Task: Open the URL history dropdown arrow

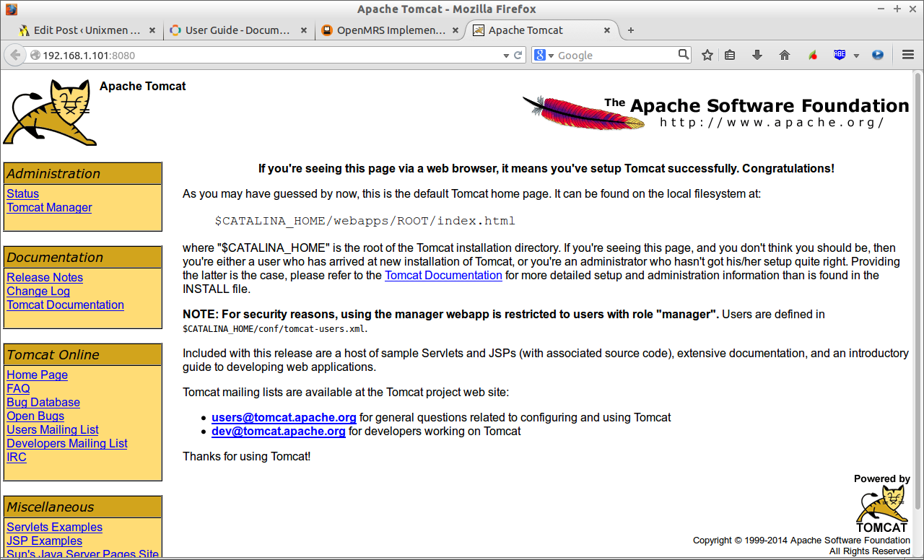Action: 506,56
